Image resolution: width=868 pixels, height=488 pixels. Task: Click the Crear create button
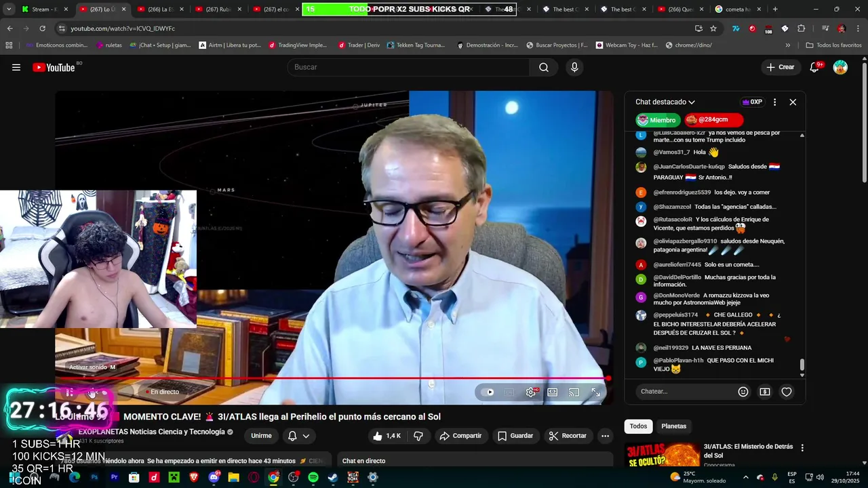coord(781,67)
